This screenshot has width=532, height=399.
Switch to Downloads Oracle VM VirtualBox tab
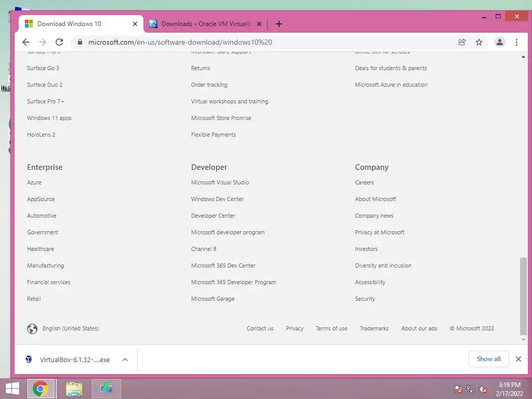[x=206, y=24]
